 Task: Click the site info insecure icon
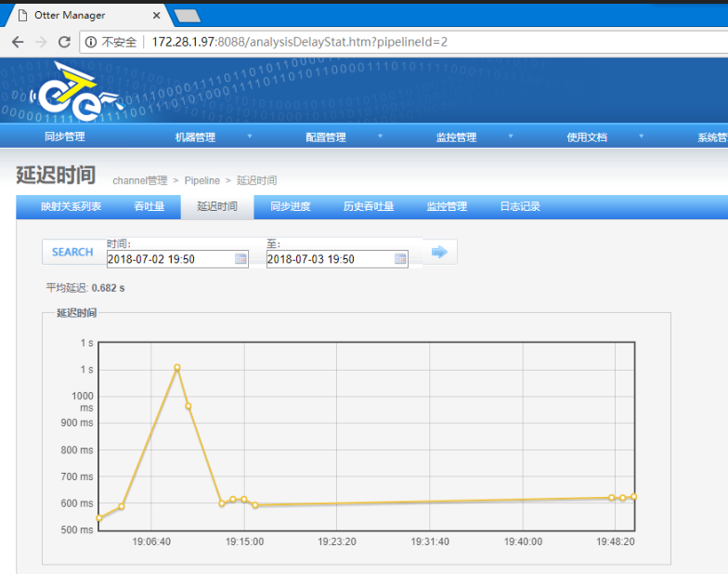tap(91, 43)
